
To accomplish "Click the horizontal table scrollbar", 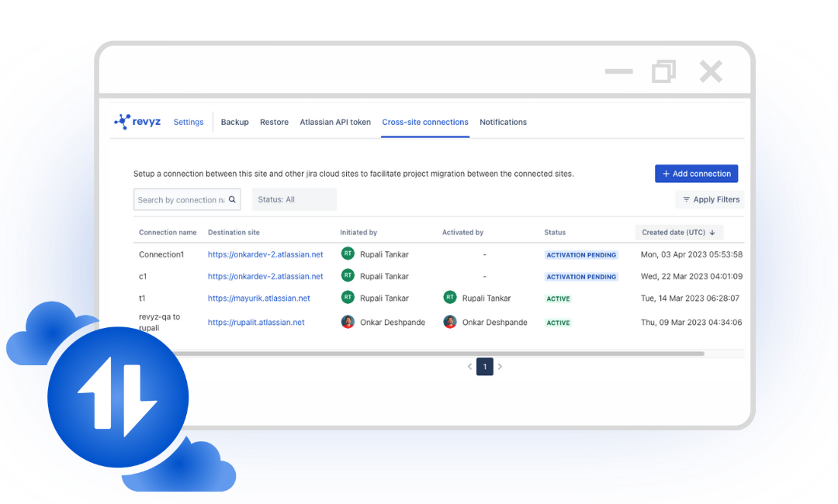I will pos(435,354).
